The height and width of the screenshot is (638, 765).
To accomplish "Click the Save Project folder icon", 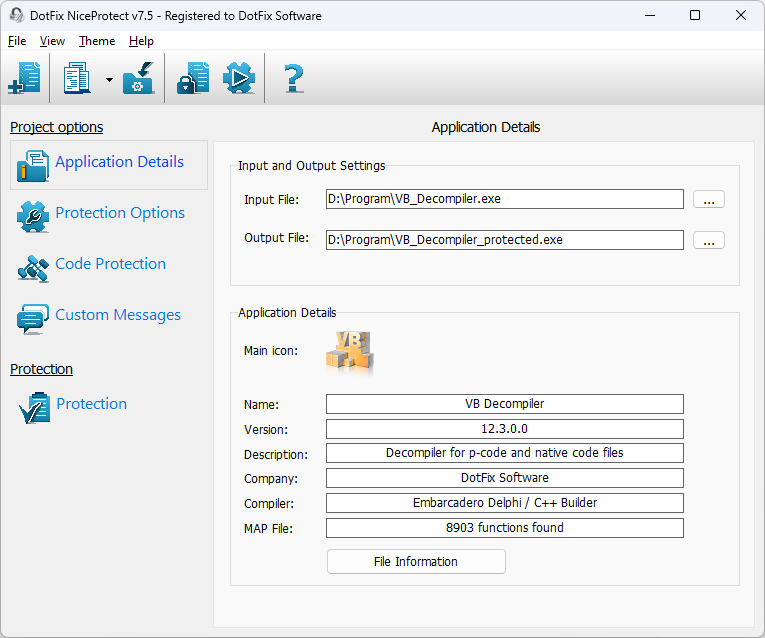I will pos(139,78).
